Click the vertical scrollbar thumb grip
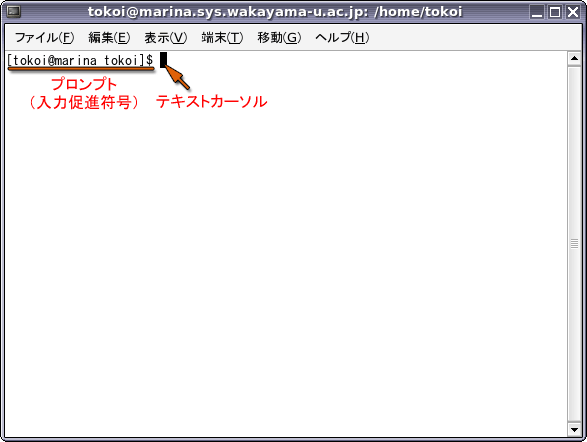Screen dimensions: 587x442 click(574, 244)
